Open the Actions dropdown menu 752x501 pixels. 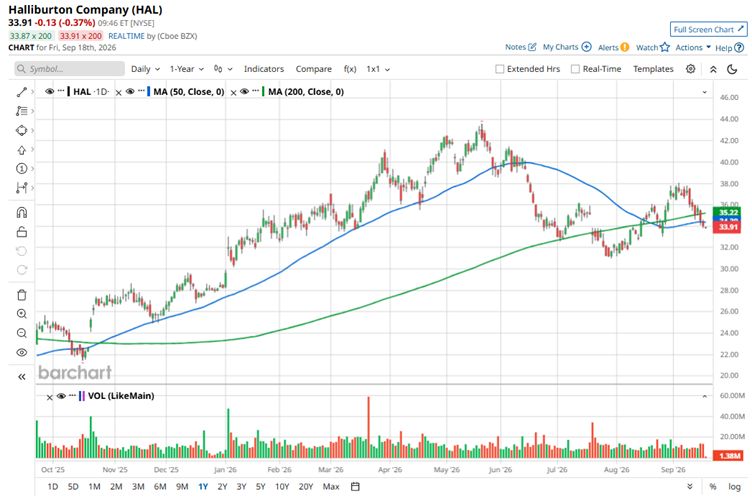tap(693, 47)
